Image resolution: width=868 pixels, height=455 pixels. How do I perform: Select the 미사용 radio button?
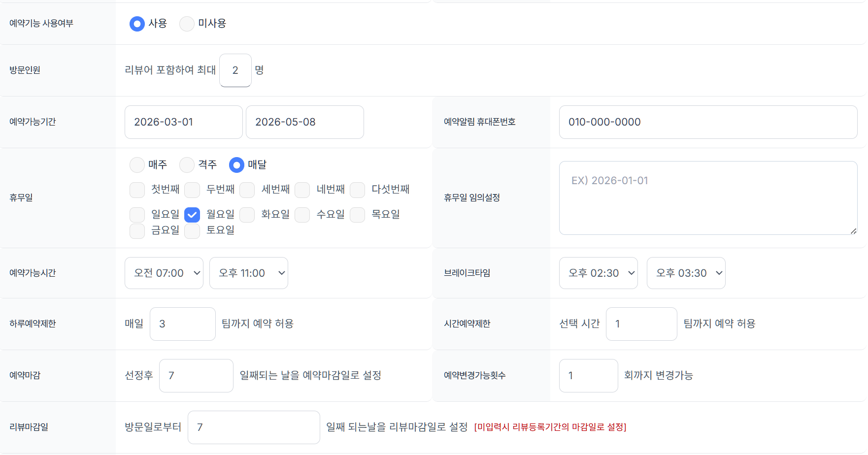click(x=187, y=23)
